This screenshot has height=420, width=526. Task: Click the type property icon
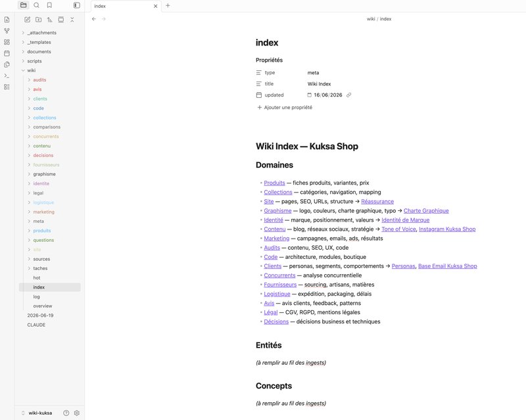[258, 72]
